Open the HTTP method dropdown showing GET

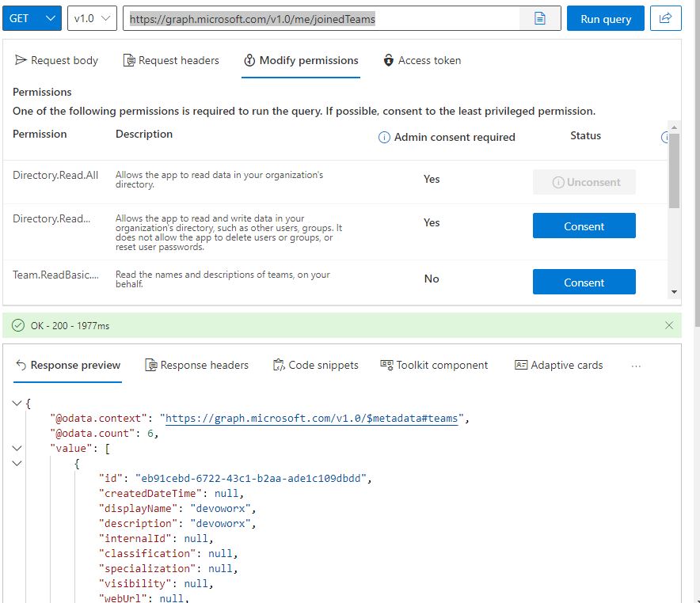point(30,17)
